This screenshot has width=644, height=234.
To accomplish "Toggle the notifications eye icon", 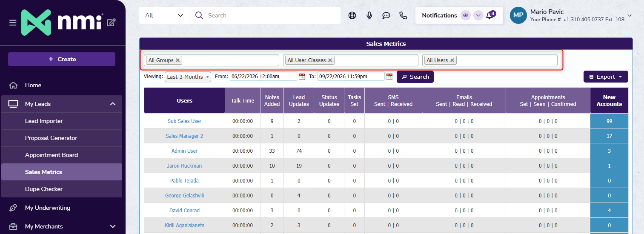I will point(466,15).
